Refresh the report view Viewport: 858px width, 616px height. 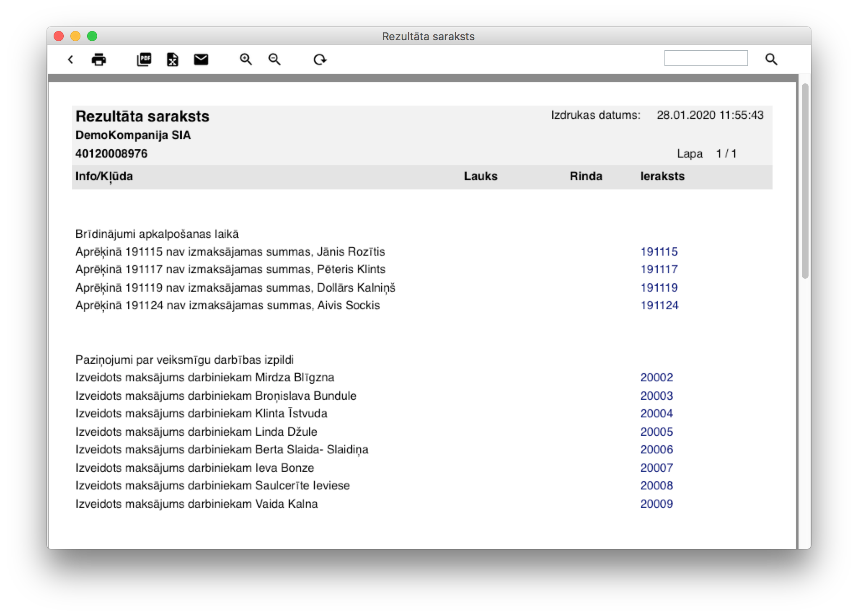320,60
